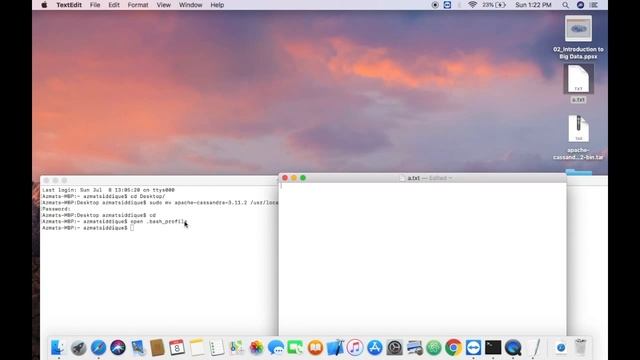Viewport: 640px width, 360px height.
Task: Click the Sun 1:22 PM clock
Action: click(533, 5)
